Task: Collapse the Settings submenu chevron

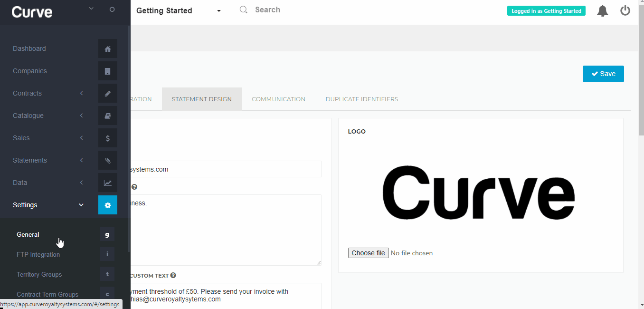Action: 81,205
